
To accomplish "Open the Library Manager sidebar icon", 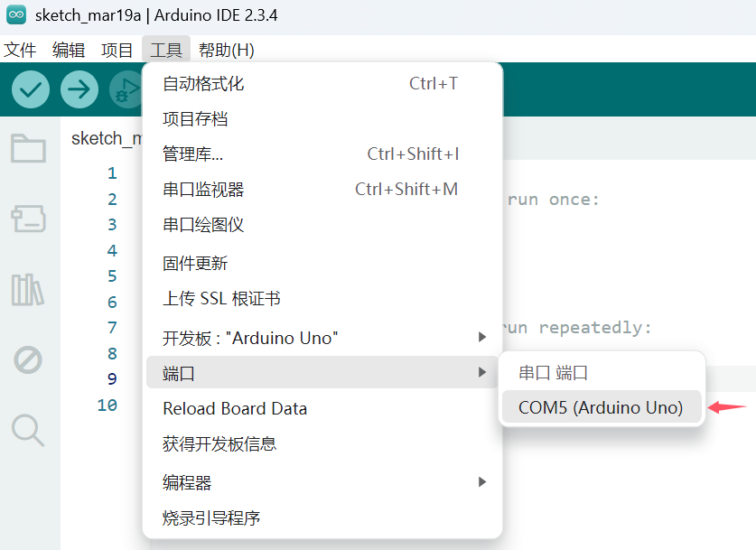I will click(28, 289).
